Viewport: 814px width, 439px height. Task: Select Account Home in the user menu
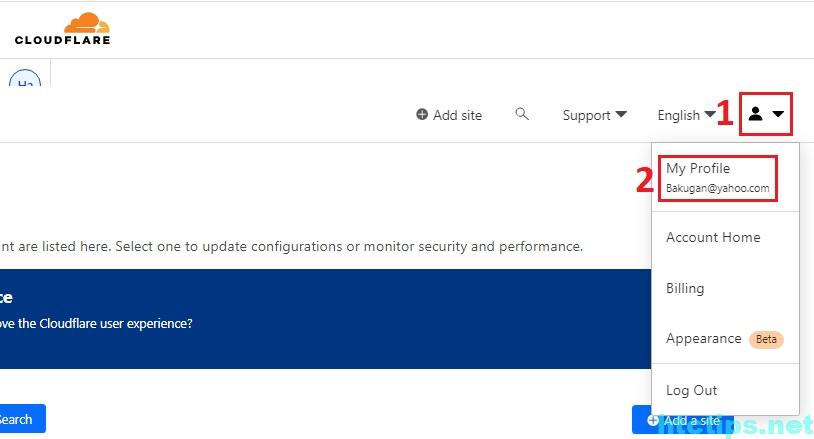click(x=713, y=237)
